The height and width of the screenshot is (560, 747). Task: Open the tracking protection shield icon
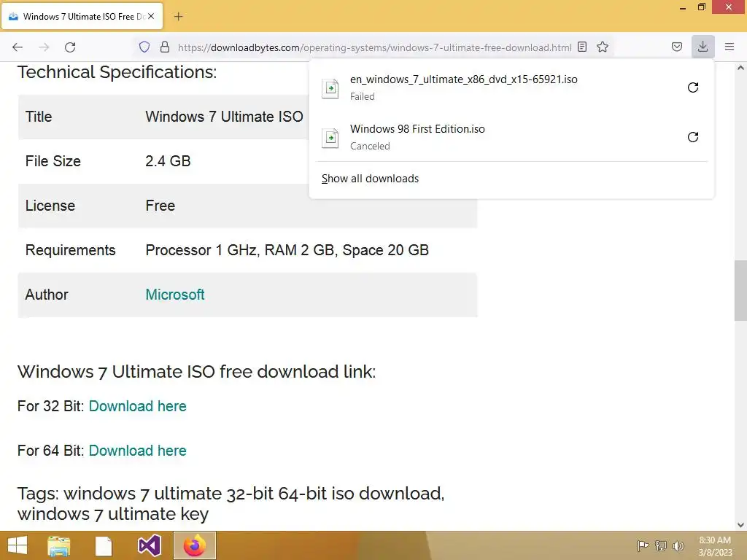point(144,47)
